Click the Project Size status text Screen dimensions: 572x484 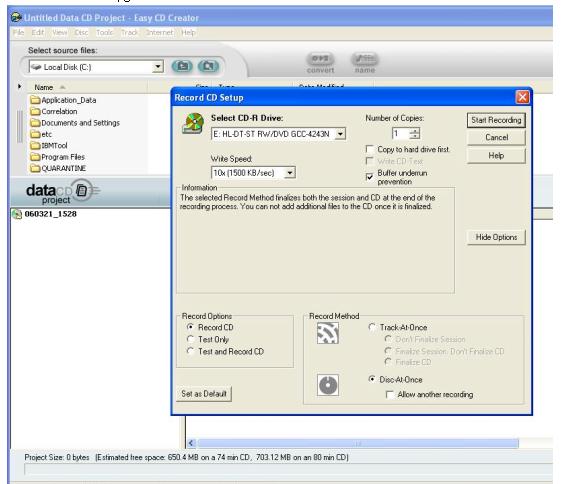(186, 457)
